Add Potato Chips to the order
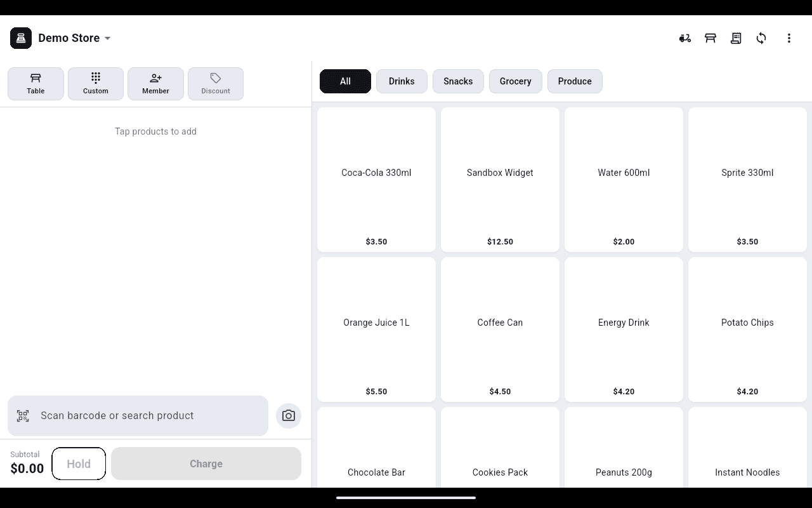Image resolution: width=812 pixels, height=508 pixels. (x=747, y=330)
